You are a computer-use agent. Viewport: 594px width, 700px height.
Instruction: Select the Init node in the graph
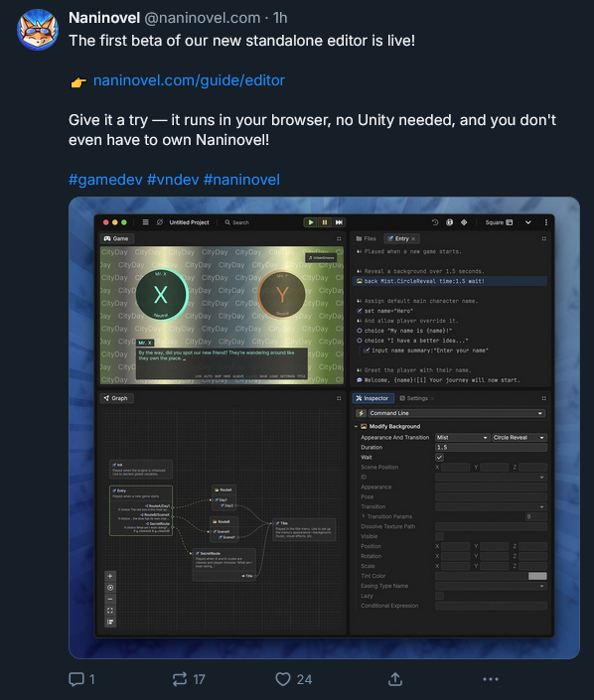(x=141, y=470)
